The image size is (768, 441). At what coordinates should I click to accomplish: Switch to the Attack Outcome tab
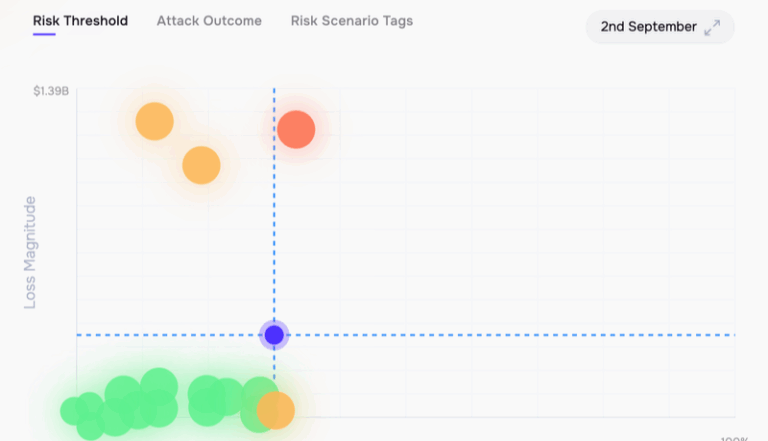pyautogui.click(x=209, y=21)
